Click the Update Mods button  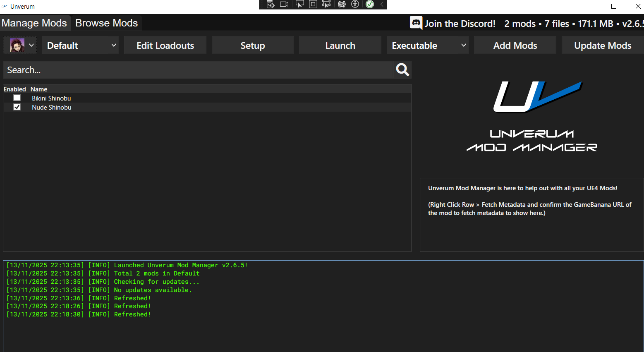coord(603,45)
